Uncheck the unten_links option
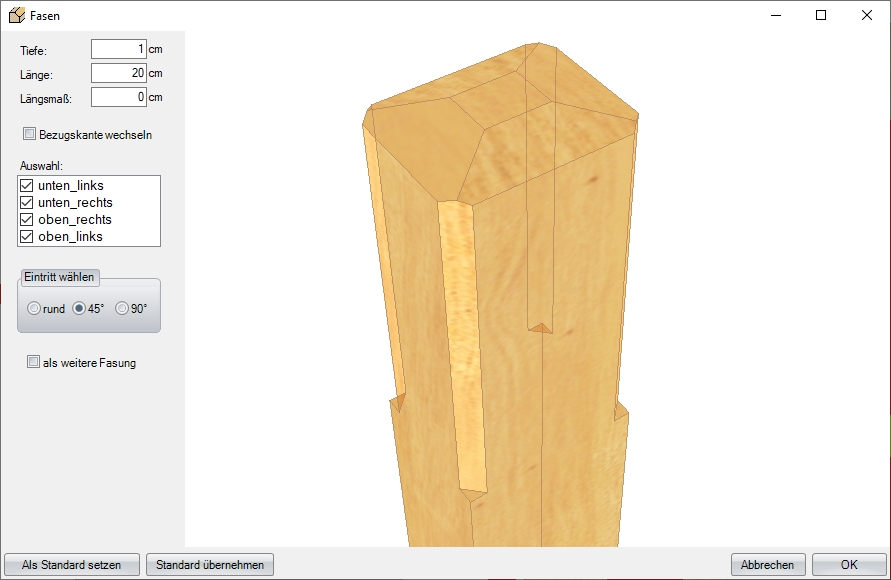The image size is (891, 580). pos(27,186)
